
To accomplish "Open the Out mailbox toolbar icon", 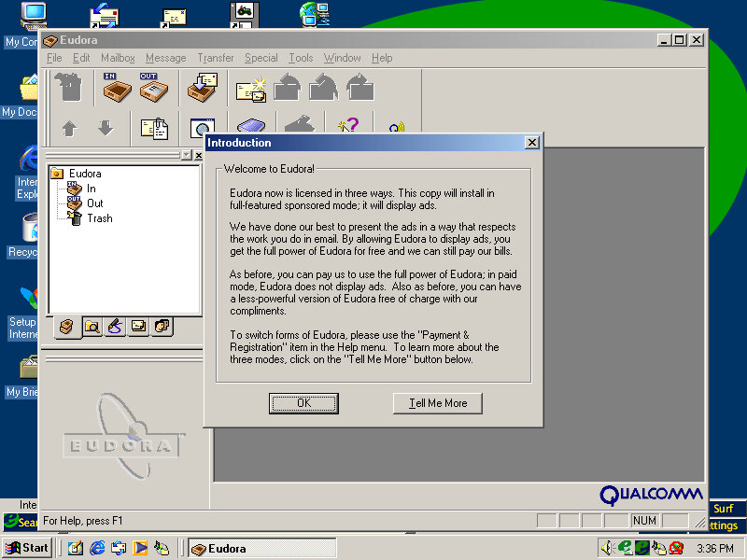I will [x=153, y=88].
